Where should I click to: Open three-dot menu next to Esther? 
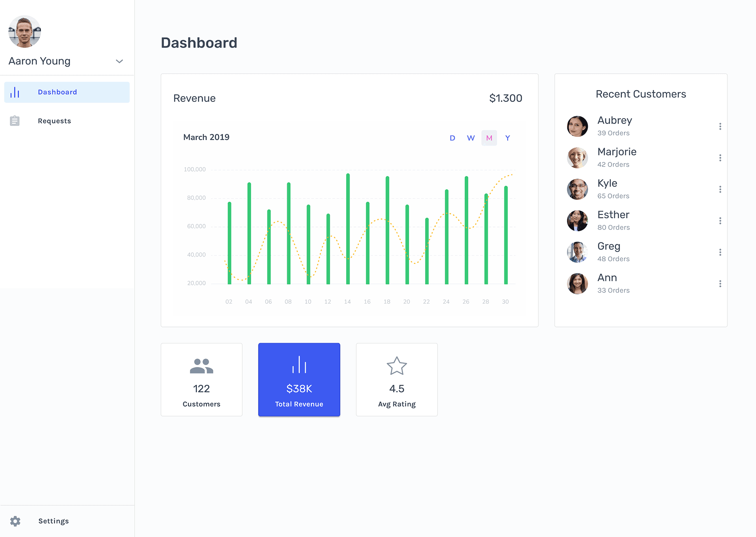point(720,221)
